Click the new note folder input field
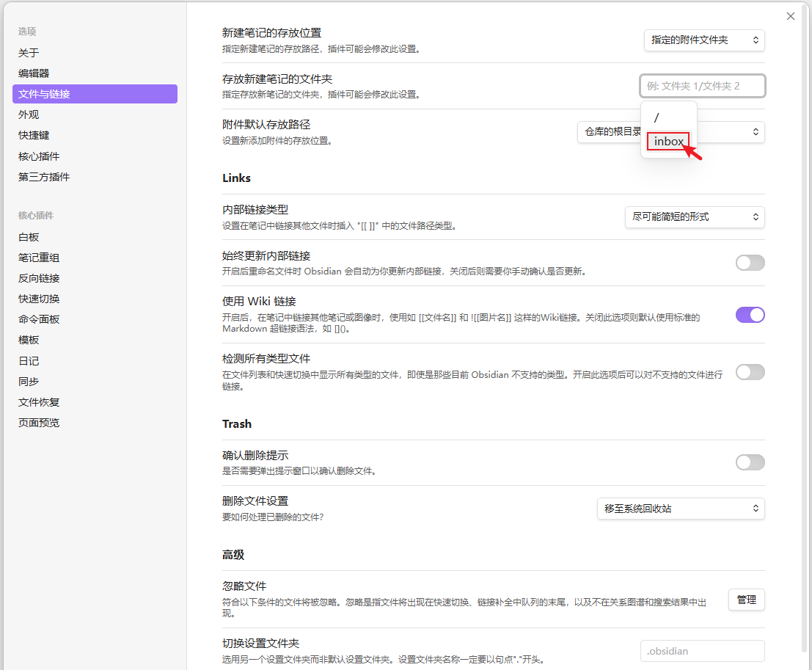This screenshot has width=812, height=670. [x=702, y=86]
